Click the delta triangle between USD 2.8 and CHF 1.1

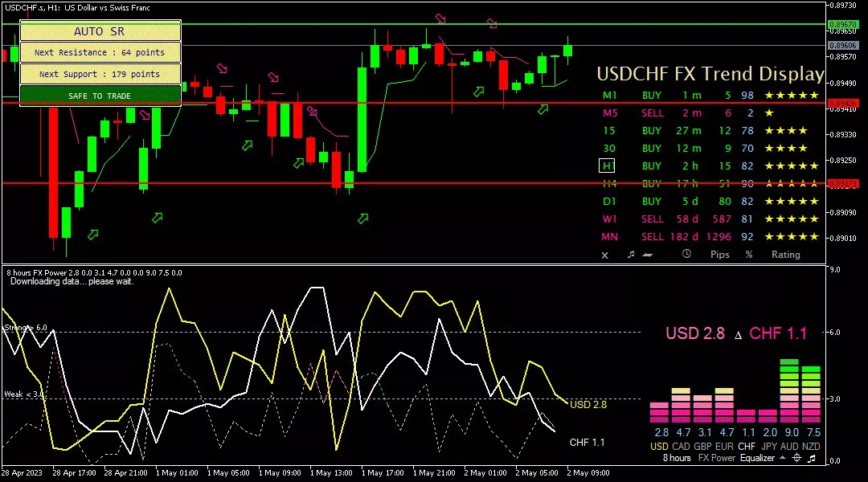737,335
